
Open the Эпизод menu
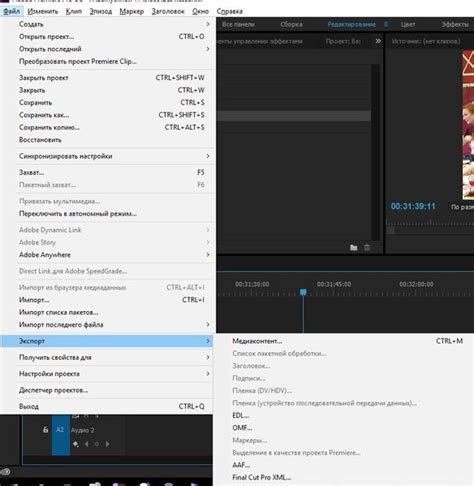click(x=101, y=11)
